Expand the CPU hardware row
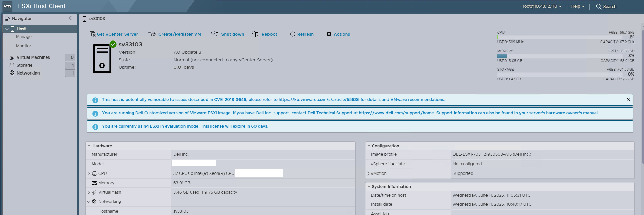Image resolution: width=644 pixels, height=215 pixels. click(89, 173)
